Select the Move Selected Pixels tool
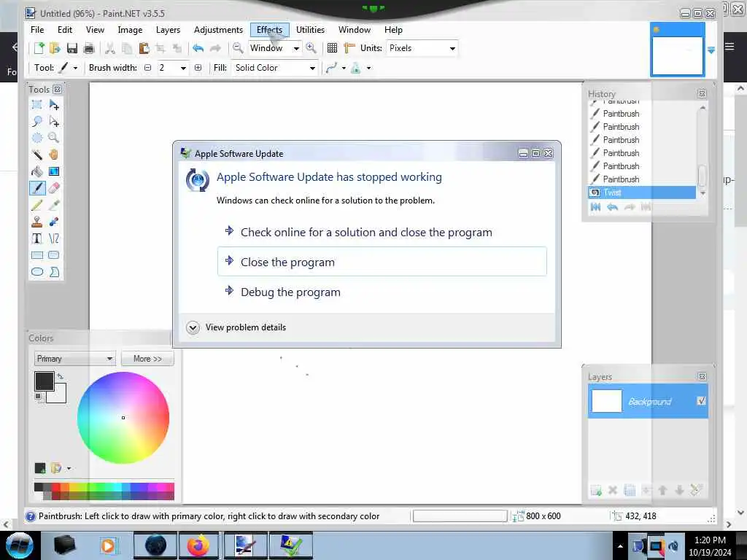Screen dimensions: 747x560 click(54, 105)
